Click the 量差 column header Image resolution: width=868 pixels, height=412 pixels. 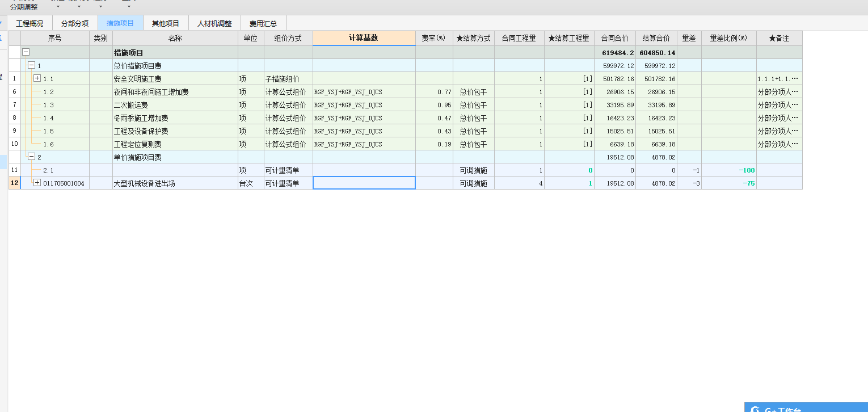pyautogui.click(x=689, y=38)
